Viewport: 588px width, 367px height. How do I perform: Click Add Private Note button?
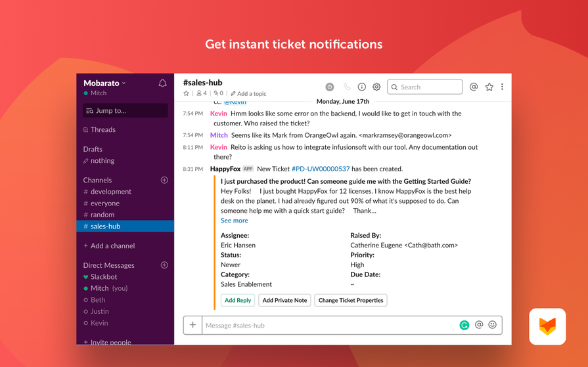(284, 300)
